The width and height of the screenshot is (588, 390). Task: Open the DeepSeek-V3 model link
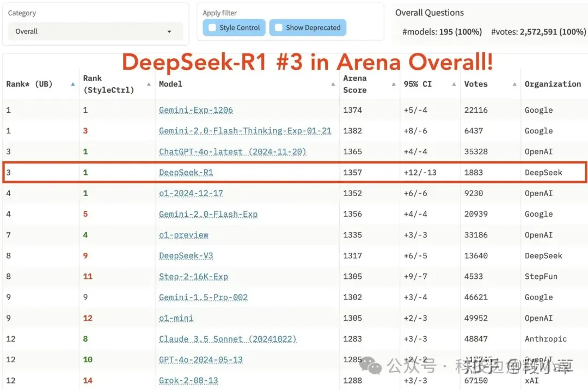[x=186, y=256]
